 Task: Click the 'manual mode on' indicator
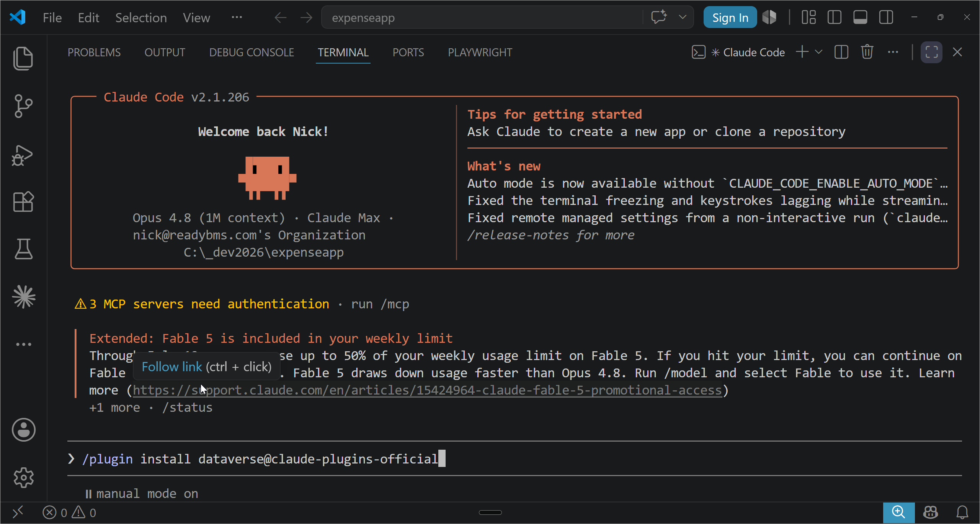[142, 494]
